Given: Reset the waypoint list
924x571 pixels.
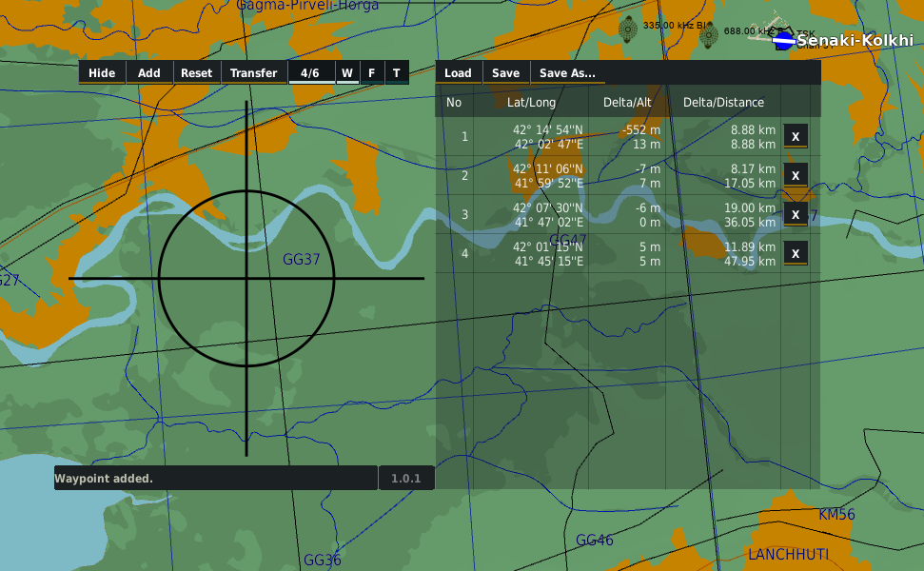Looking at the screenshot, I should click(196, 73).
